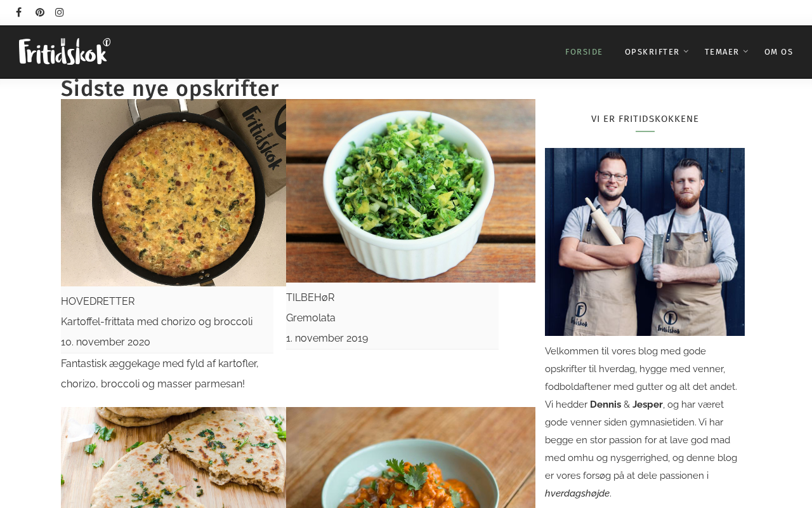The height and width of the screenshot is (508, 812).
Task: Click the frittata pan photo
Action: pyautogui.click(x=173, y=192)
